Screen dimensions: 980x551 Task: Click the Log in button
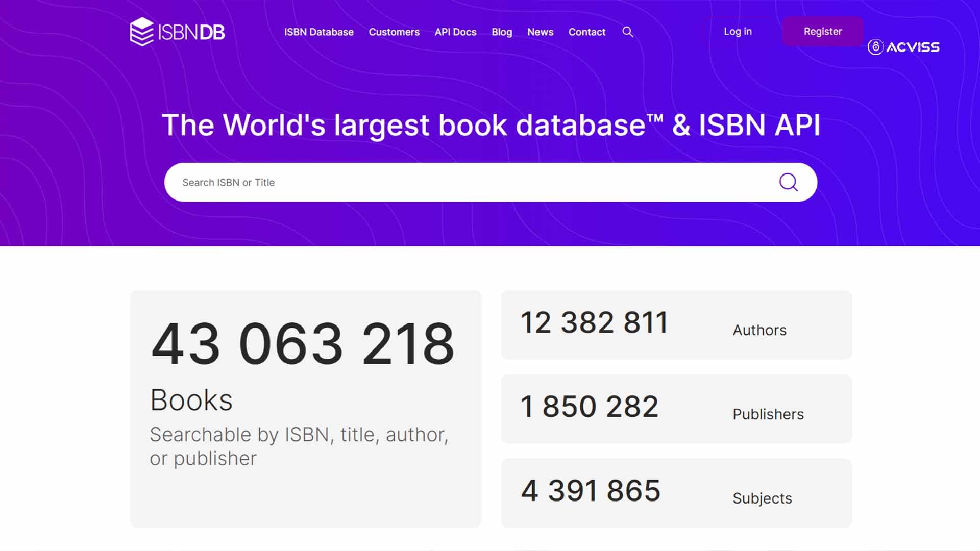(x=737, y=31)
